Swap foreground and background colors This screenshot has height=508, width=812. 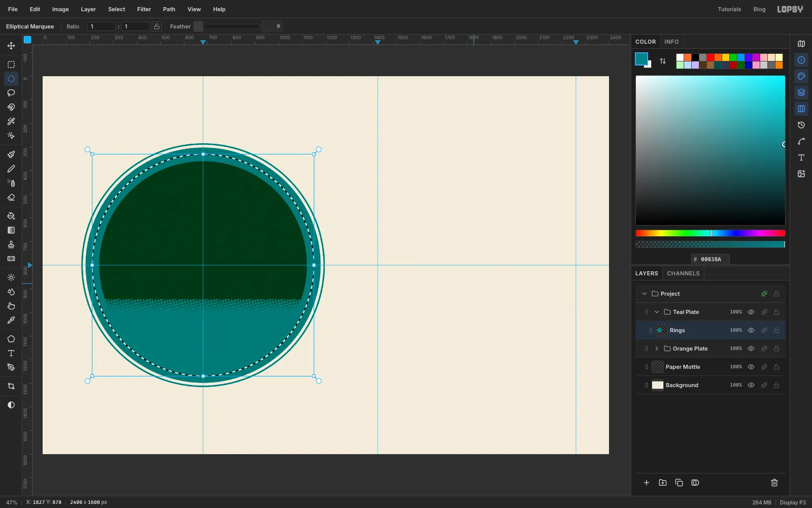point(663,61)
